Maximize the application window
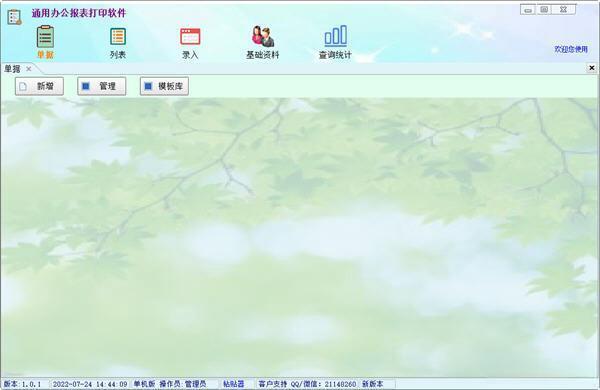Screen dimensions: 600x390 coord(544,10)
